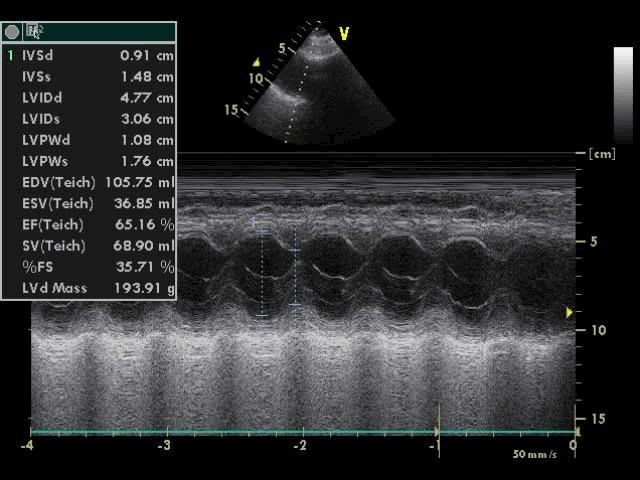This screenshot has width=640, height=480.
Task: Click the worksheet icon in measurement panel header
Action: 35,32
